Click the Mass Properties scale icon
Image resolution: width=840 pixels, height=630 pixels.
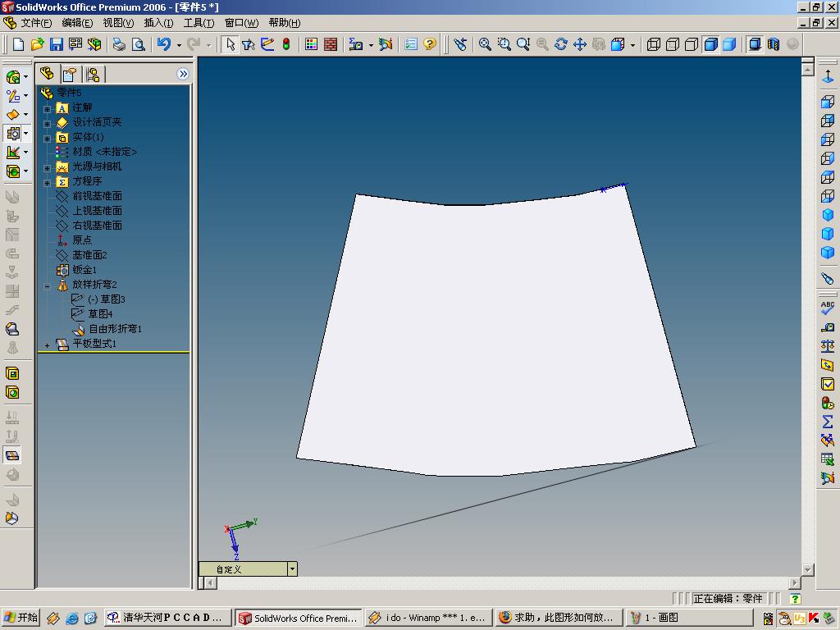point(828,345)
